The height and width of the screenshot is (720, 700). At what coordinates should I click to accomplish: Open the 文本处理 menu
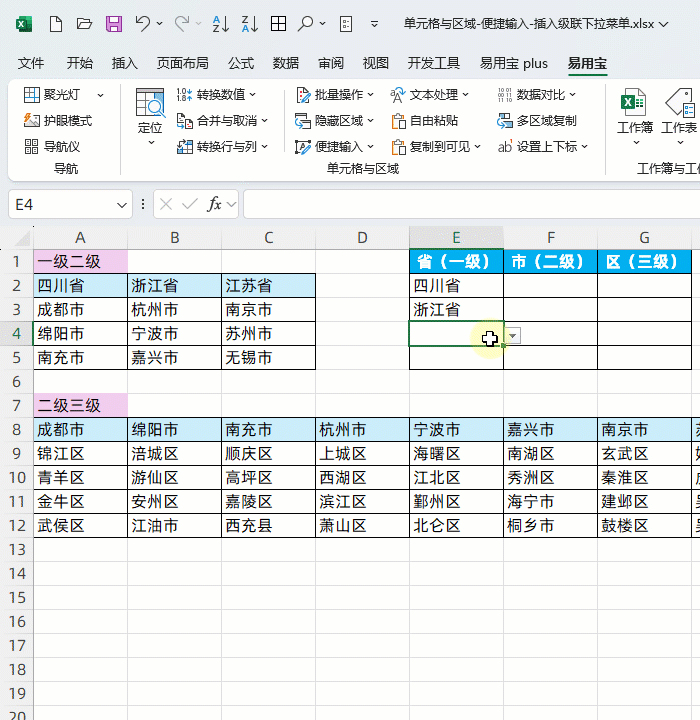pyautogui.click(x=429, y=95)
